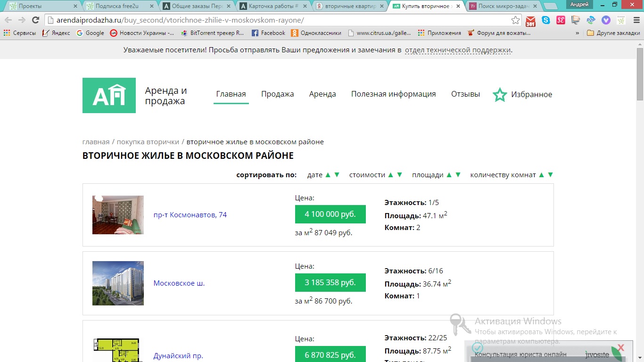Click the 6 870 825 руб. price button
Image resolution: width=644 pixels, height=362 pixels.
(x=330, y=354)
